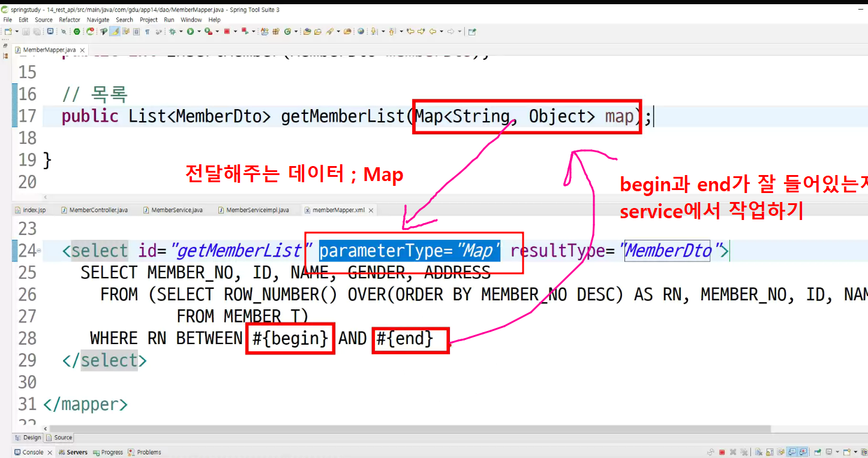Open the New file dropdown arrow

17,31
